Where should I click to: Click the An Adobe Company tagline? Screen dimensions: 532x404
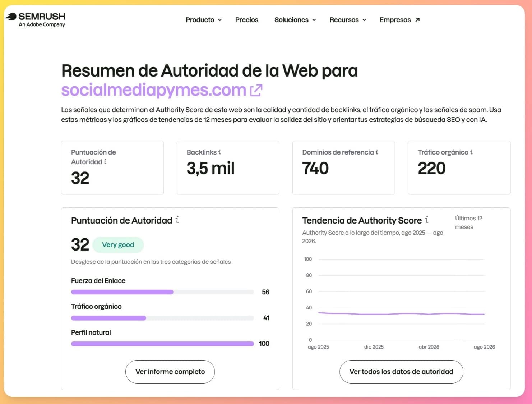coord(42,24)
